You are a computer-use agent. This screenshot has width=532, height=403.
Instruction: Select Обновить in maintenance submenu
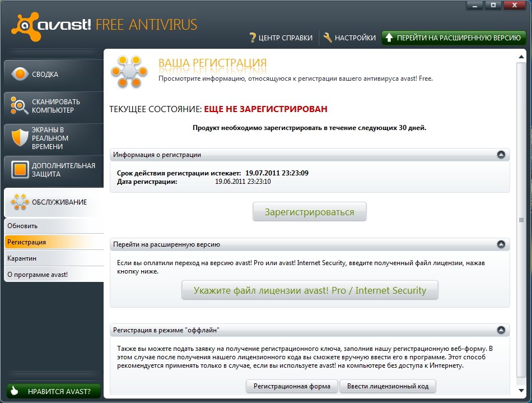click(x=54, y=226)
